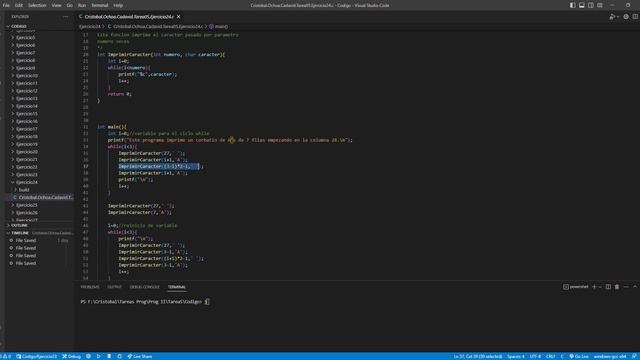The width and height of the screenshot is (640, 360).
Task: Click the Debug configuration status bar item
Action: [x=71, y=356]
